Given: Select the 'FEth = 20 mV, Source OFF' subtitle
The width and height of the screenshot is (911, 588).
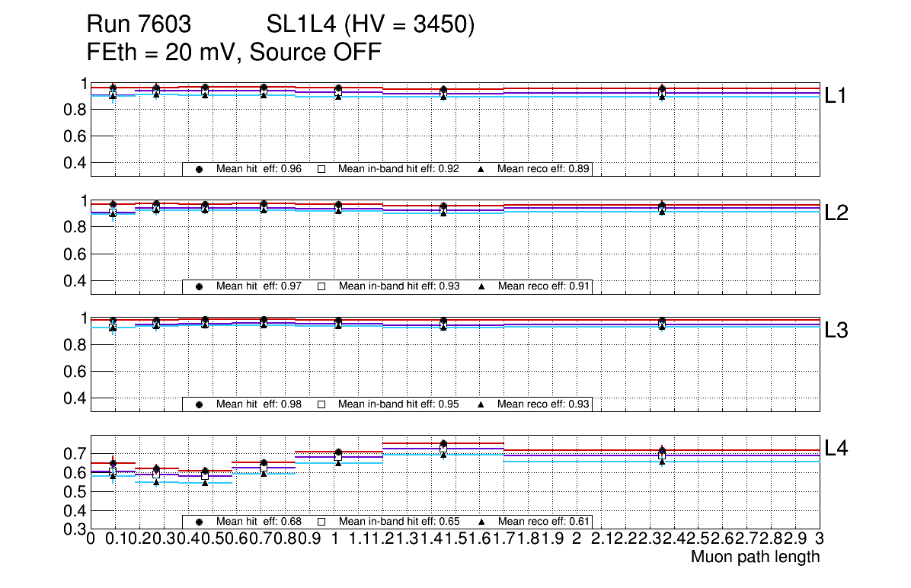Looking at the screenshot, I should coord(234,53).
